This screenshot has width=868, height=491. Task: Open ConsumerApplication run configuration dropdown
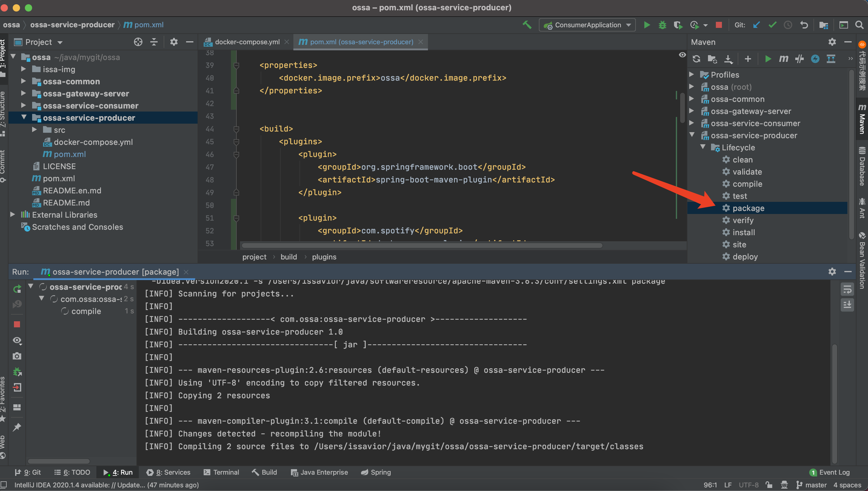587,25
